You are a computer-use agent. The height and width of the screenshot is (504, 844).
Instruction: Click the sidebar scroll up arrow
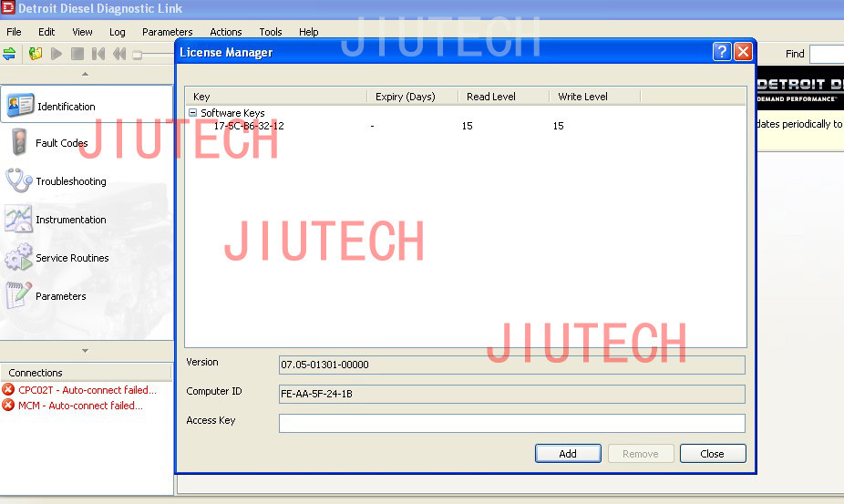(85, 74)
